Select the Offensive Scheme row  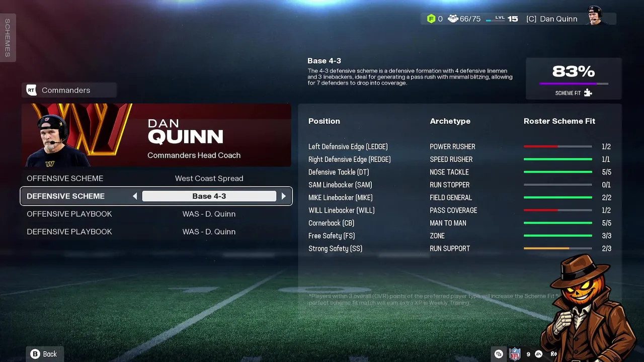pos(156,178)
